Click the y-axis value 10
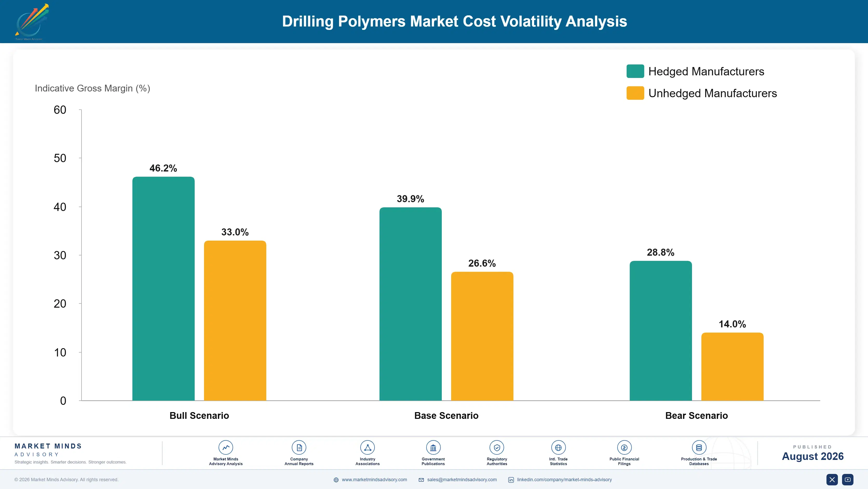The width and height of the screenshot is (868, 489). pos(60,352)
